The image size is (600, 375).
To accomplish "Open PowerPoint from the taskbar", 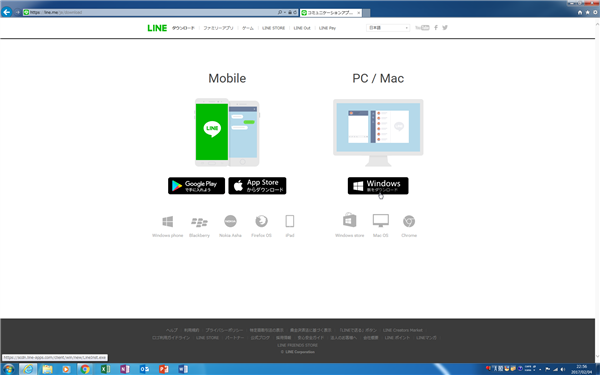I will [x=164, y=369].
